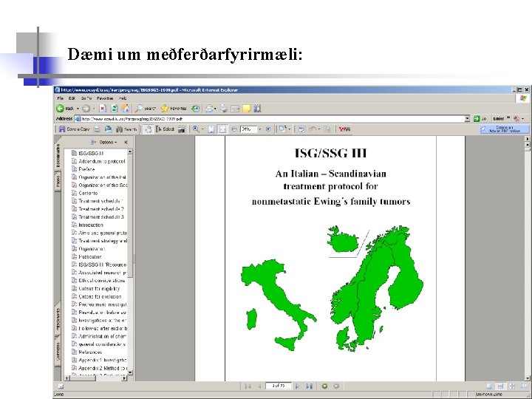Open the Treatment schedule 3 bookmark
The image size is (532, 399).
click(x=101, y=216)
